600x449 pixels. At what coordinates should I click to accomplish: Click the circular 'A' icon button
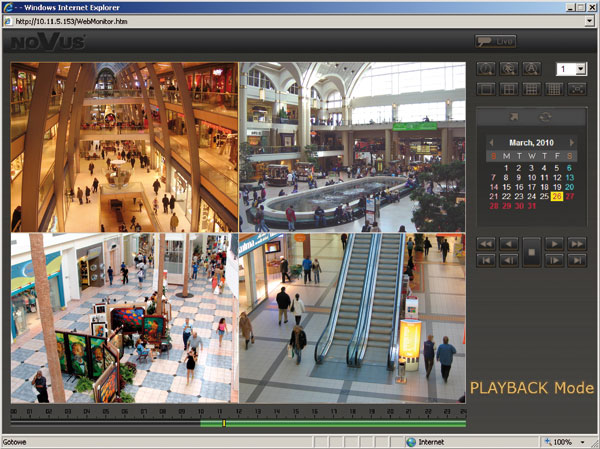532,69
